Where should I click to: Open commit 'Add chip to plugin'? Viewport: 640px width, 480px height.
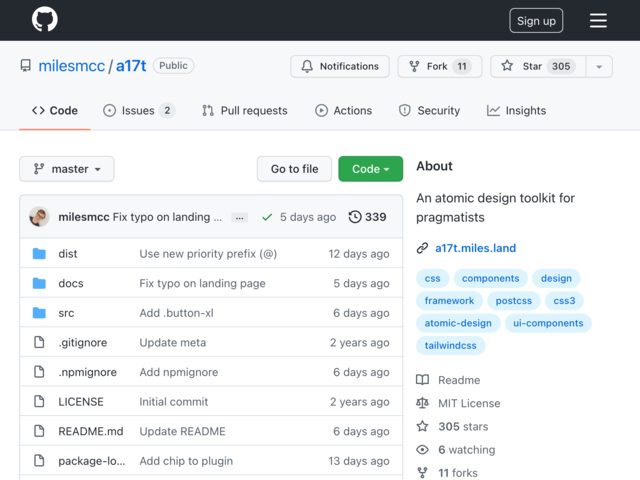click(186, 461)
